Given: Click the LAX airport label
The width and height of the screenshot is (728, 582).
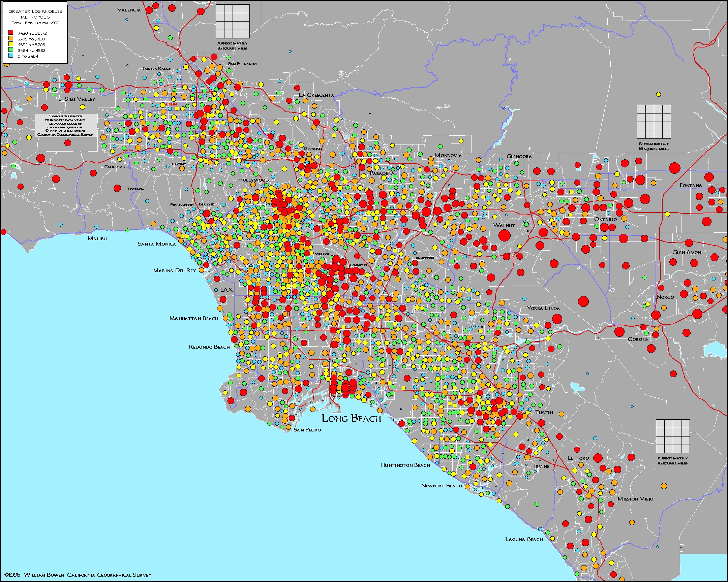Looking at the screenshot, I should tap(226, 290).
